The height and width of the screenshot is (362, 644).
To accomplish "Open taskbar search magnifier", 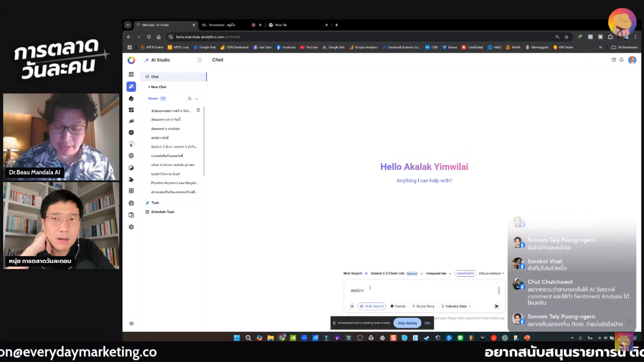I will [248, 338].
